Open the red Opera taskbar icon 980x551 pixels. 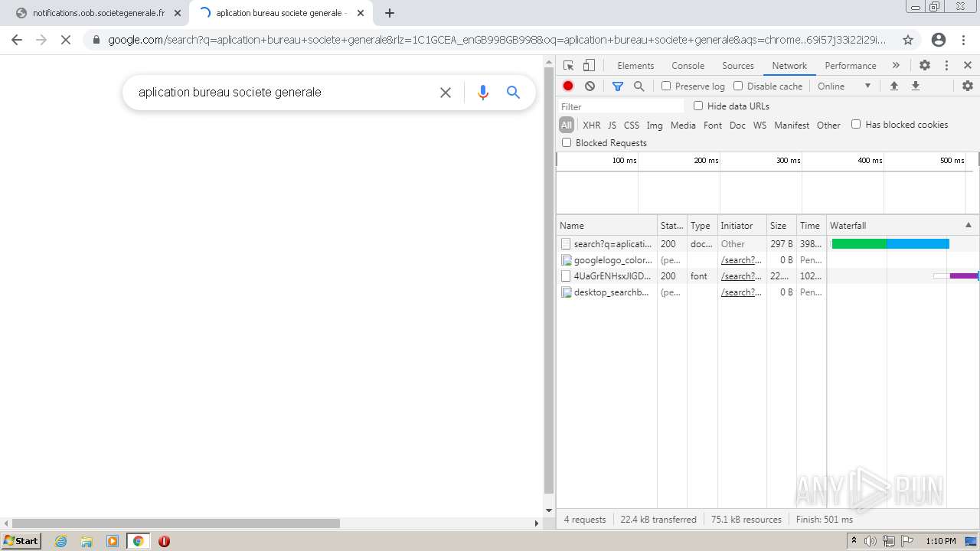tap(164, 541)
